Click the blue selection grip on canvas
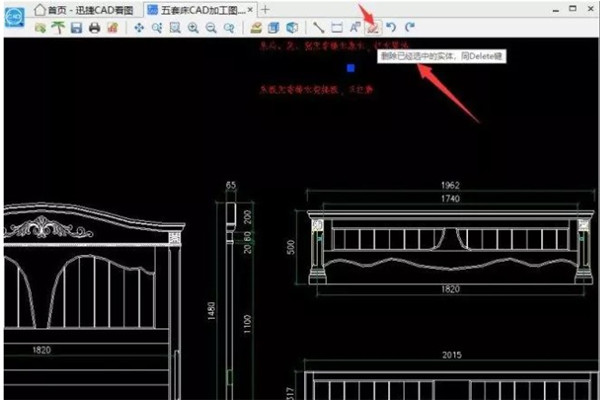 click(351, 68)
